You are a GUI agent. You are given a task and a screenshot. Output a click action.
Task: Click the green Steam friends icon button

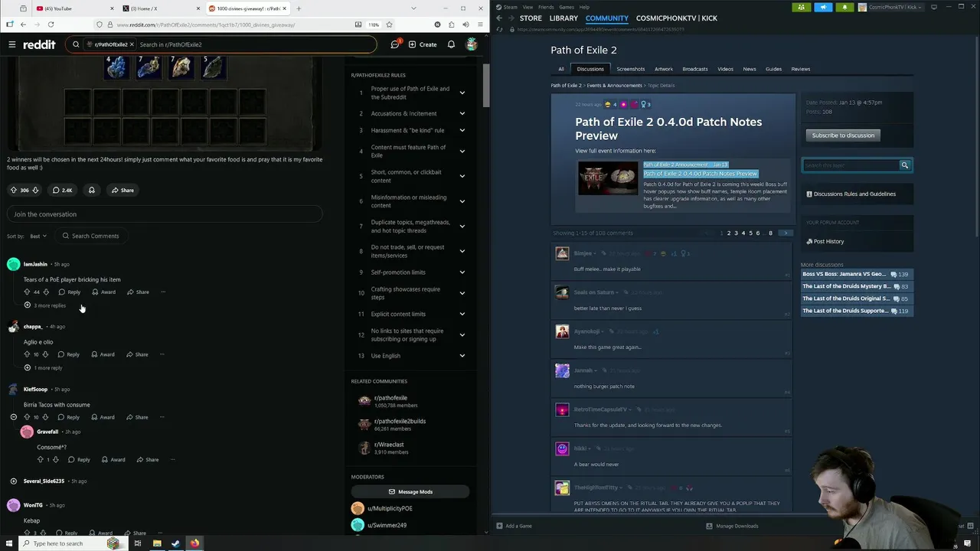tap(802, 7)
